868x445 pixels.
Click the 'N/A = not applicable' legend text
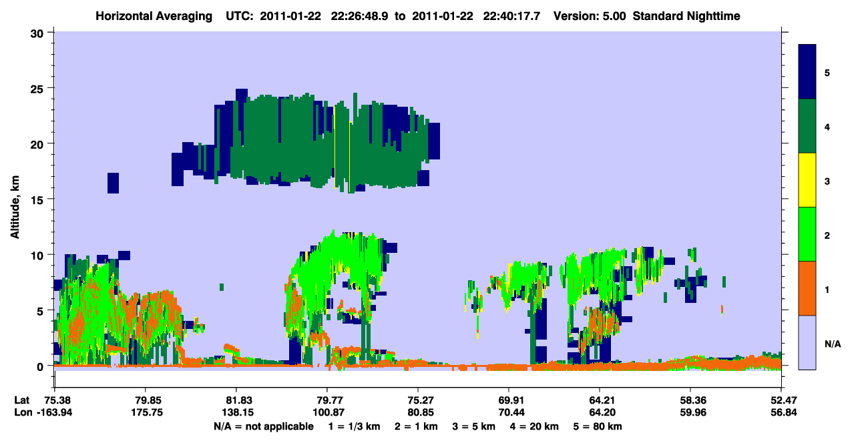[264, 426]
